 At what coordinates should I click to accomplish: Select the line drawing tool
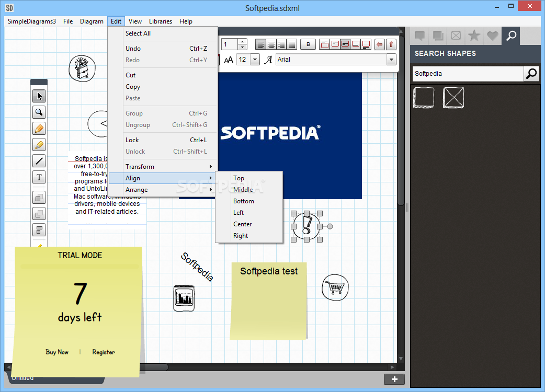(39, 161)
